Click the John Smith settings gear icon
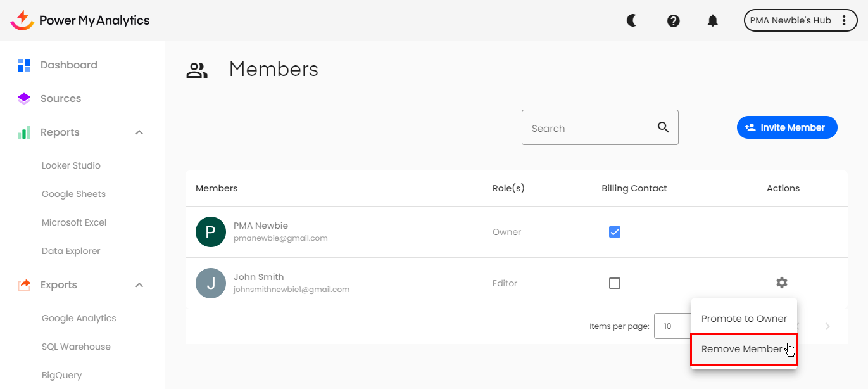868x389 pixels. click(x=782, y=283)
